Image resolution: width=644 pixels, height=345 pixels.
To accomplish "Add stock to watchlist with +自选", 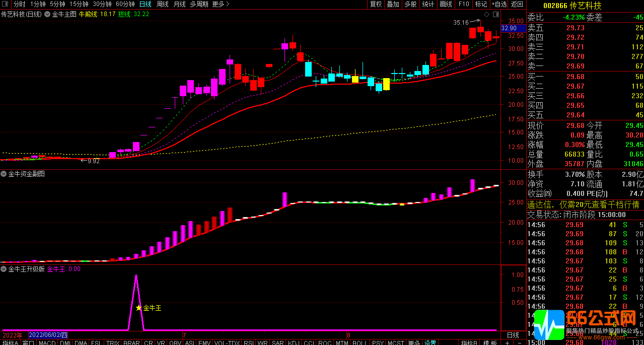I will click(x=498, y=4).
